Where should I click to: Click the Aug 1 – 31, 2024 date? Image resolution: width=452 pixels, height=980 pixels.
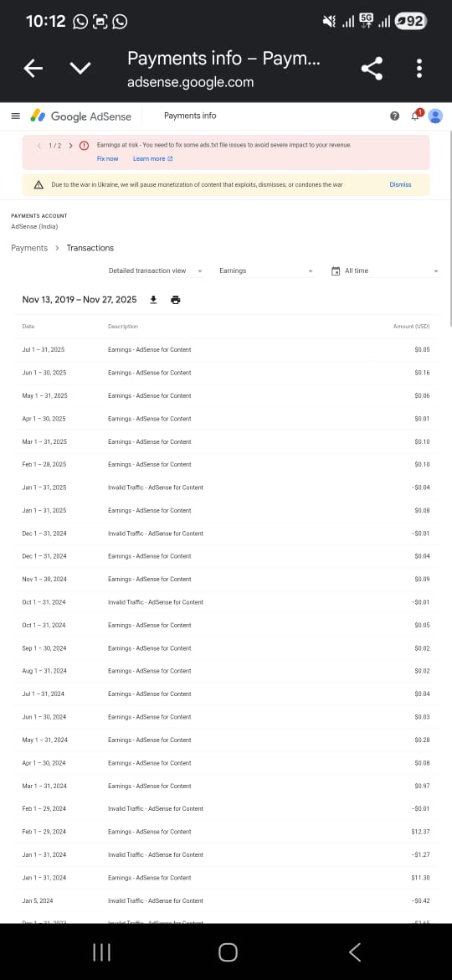click(x=44, y=671)
